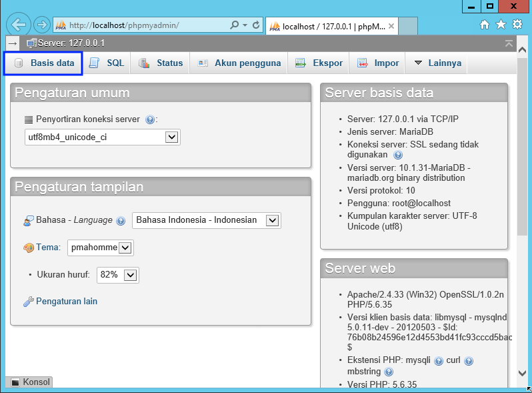Open help icon beside Bahasa - Language

[x=121, y=221]
